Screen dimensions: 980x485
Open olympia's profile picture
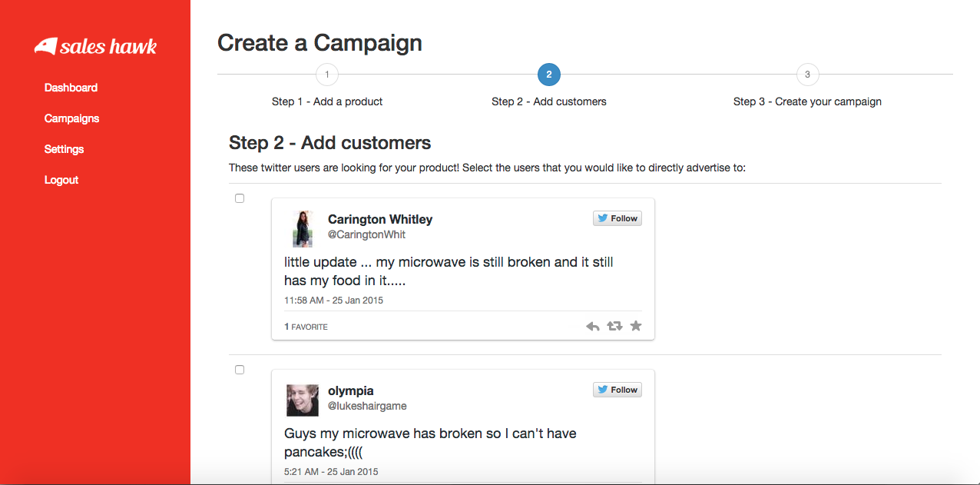pos(302,400)
